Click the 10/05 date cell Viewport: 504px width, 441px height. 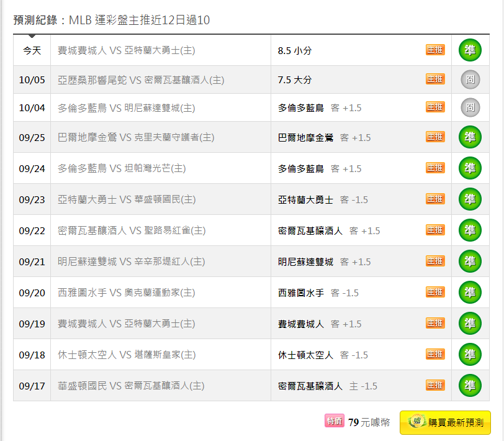pyautogui.click(x=32, y=80)
